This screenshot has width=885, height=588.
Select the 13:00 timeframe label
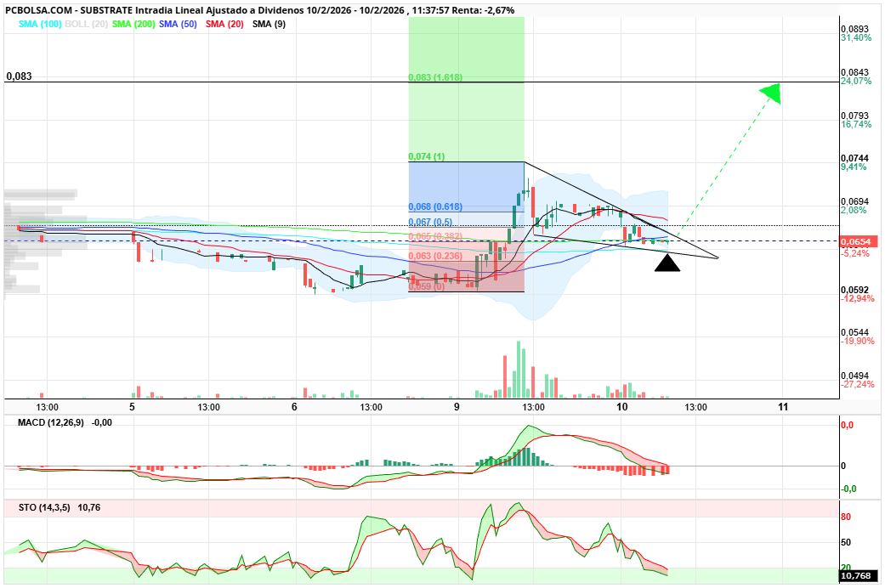pos(49,406)
